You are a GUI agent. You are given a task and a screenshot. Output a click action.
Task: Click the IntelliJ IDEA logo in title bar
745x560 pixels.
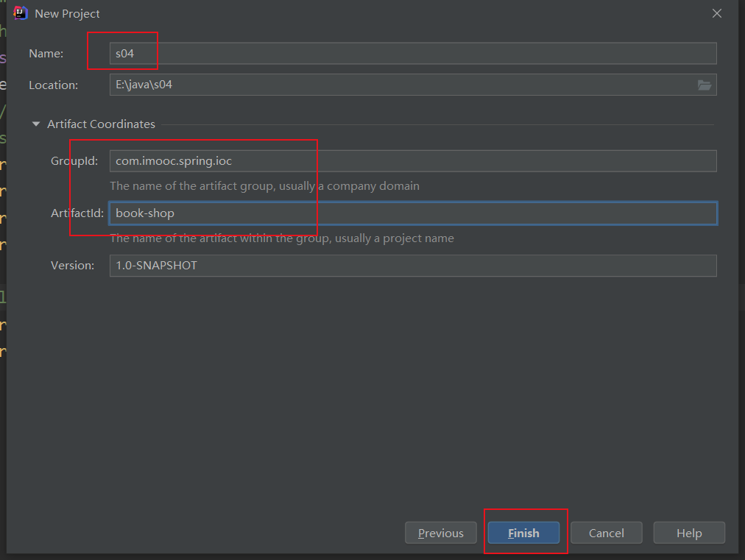18,13
